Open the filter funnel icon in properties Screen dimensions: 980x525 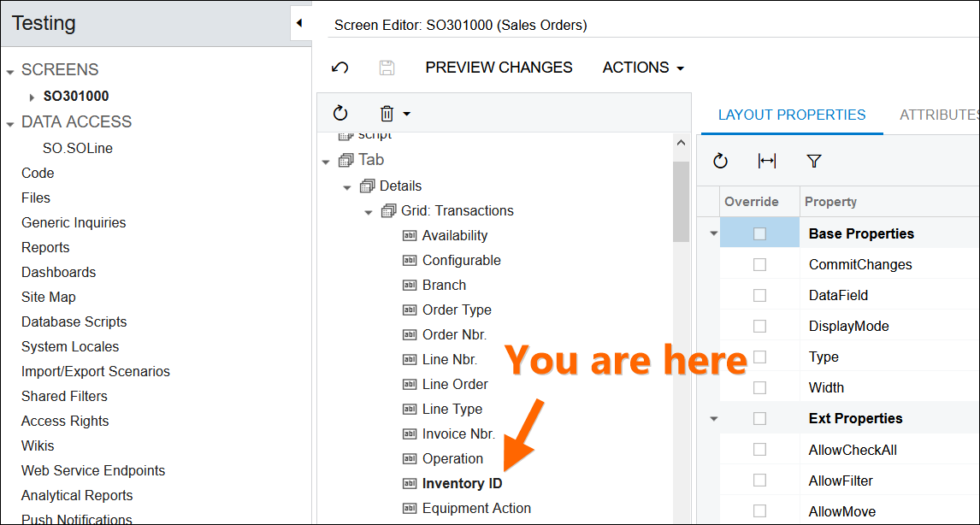click(813, 161)
